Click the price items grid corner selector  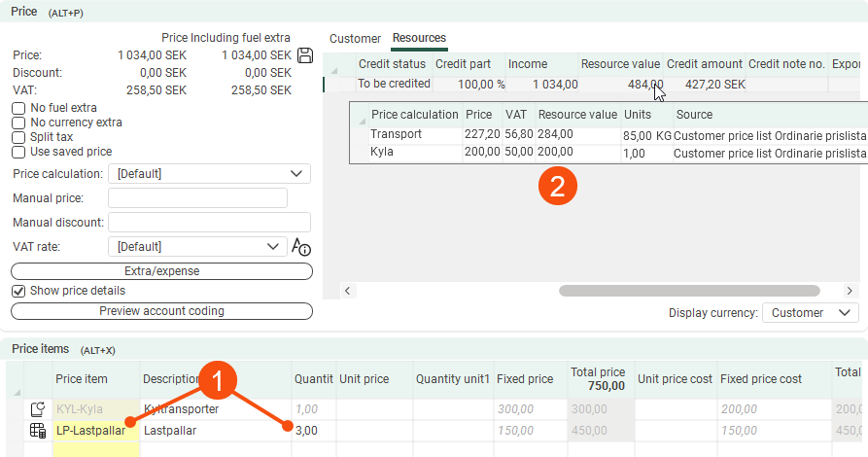[x=15, y=391]
